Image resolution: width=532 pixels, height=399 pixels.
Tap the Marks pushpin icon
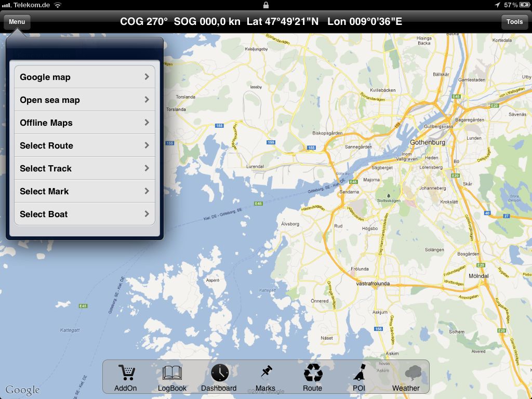(267, 371)
